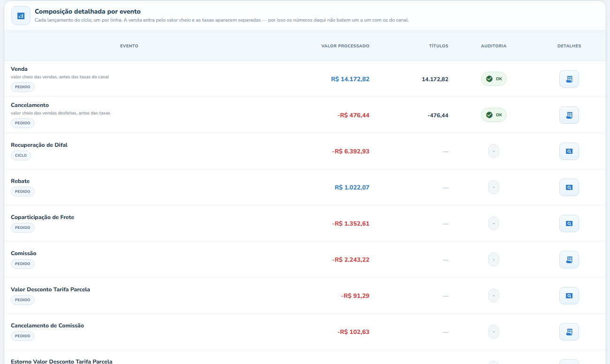Inspect Coparticipação de Frete details
The width and height of the screenshot is (610, 364).
[569, 223]
